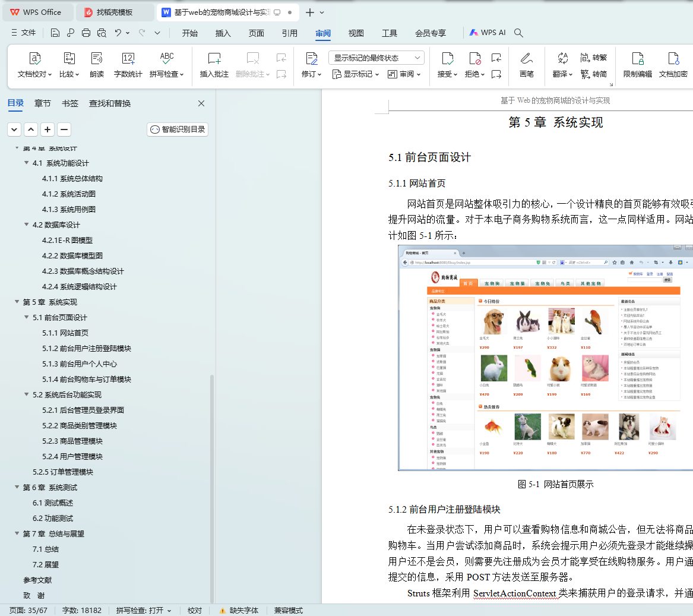Click the 比较 documents icon
The height and width of the screenshot is (616, 693).
point(69,58)
